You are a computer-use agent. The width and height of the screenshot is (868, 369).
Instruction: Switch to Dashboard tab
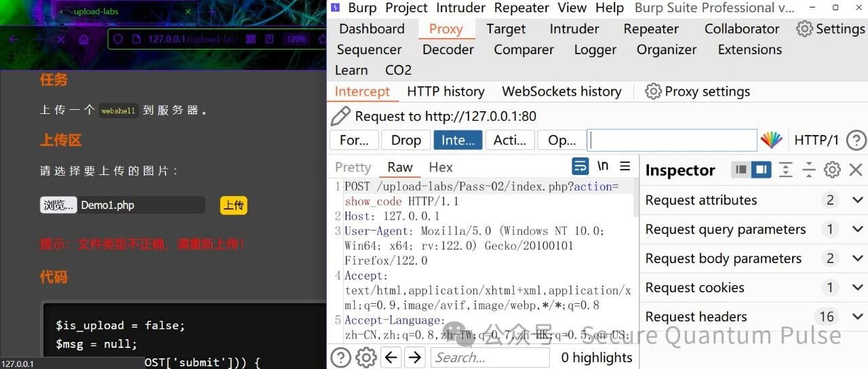coord(372,28)
